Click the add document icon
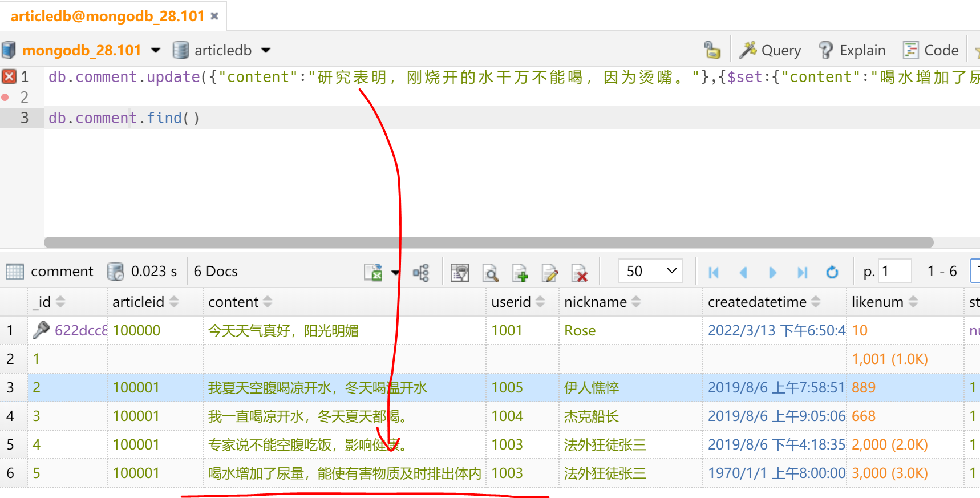Image resolution: width=980 pixels, height=498 pixels. tap(520, 273)
